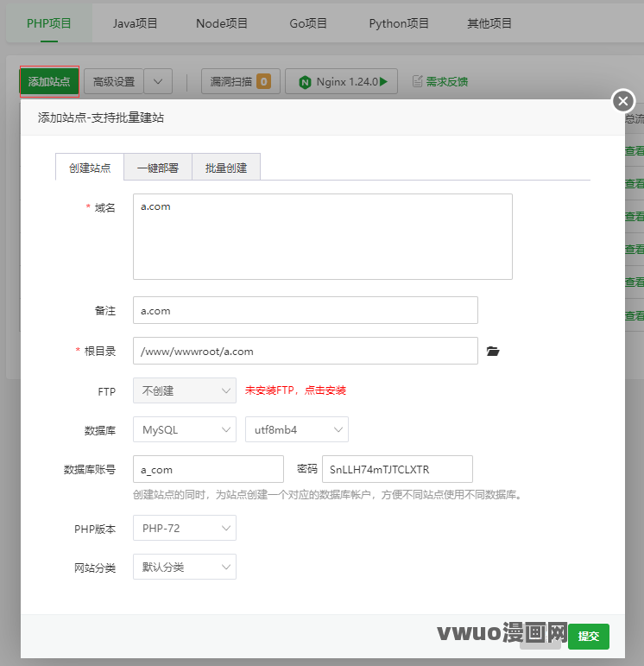Select the 一键部署 tab
This screenshot has height=666, width=644.
(x=158, y=168)
